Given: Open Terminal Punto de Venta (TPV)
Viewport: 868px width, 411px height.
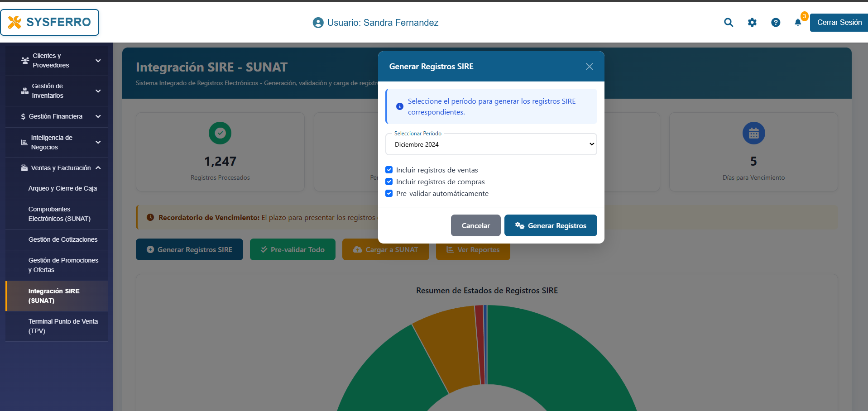Looking at the screenshot, I should (57, 326).
